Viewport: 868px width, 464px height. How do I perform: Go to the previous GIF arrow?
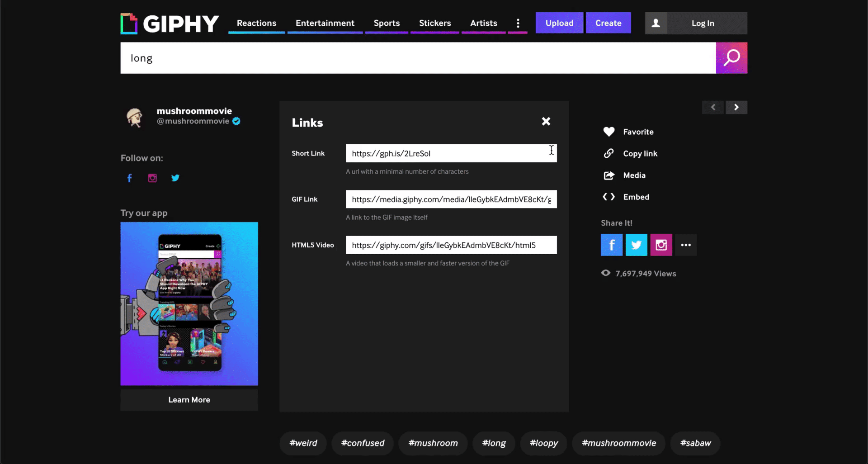[x=713, y=107]
